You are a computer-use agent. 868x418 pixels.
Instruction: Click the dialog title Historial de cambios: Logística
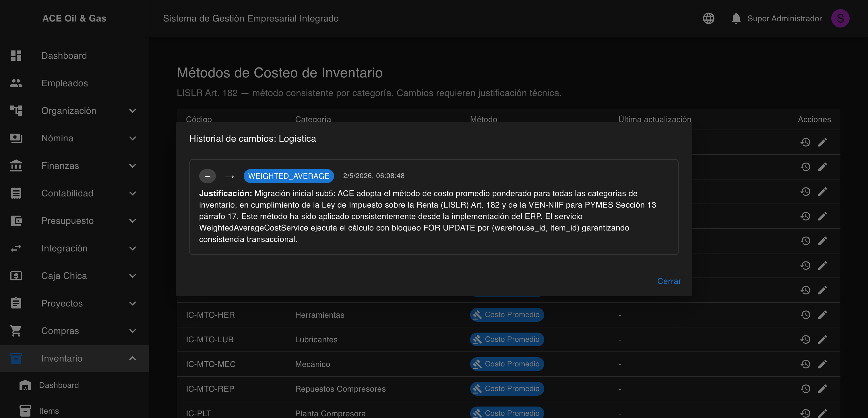pyautogui.click(x=253, y=139)
